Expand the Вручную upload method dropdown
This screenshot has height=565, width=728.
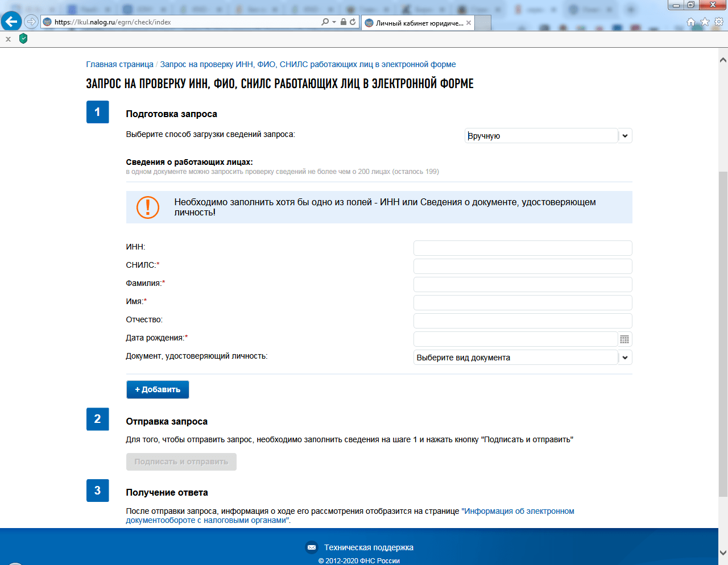pyautogui.click(x=625, y=136)
